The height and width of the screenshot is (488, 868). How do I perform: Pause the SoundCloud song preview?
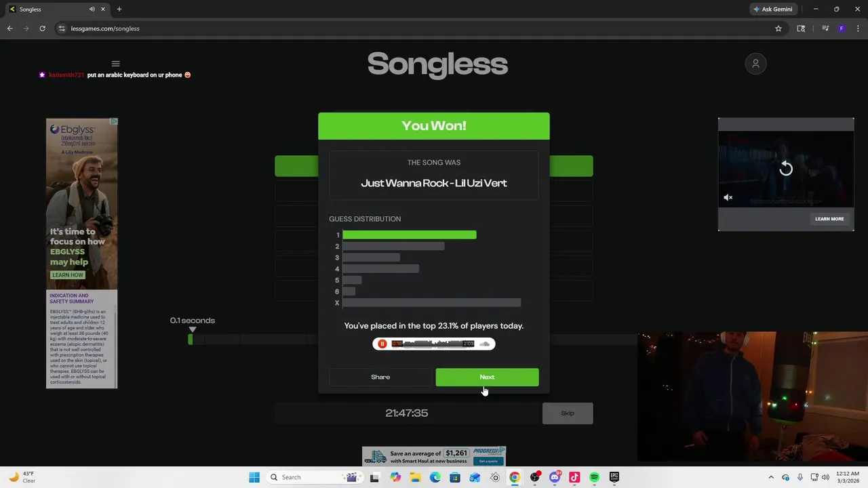382,344
